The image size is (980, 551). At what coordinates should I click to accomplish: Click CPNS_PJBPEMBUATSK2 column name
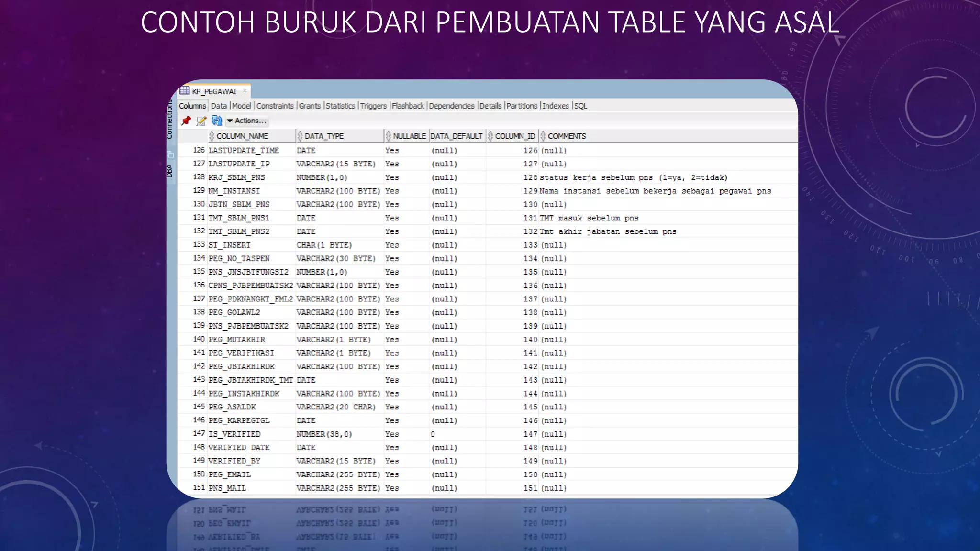[250, 286]
